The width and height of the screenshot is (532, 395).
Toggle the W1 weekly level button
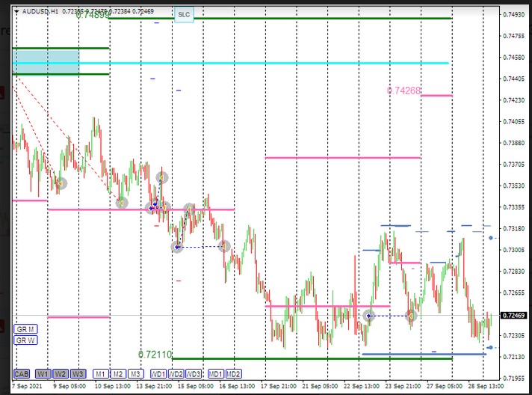[x=43, y=373]
